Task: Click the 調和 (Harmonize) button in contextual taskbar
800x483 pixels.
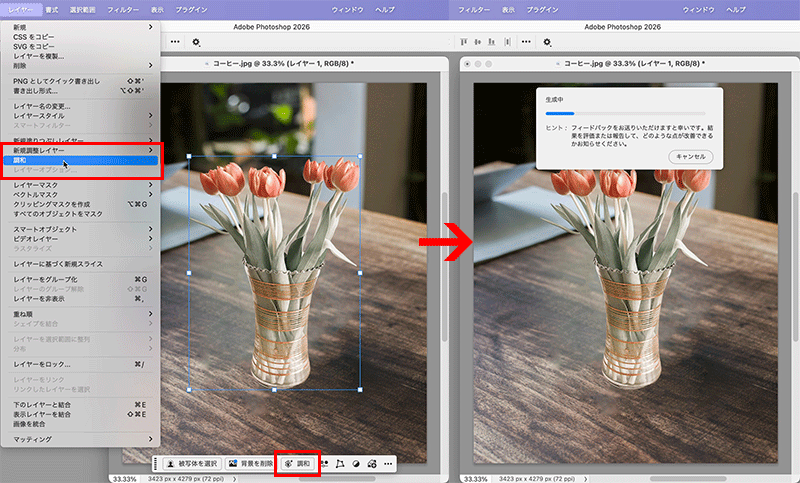Action: [x=298, y=464]
